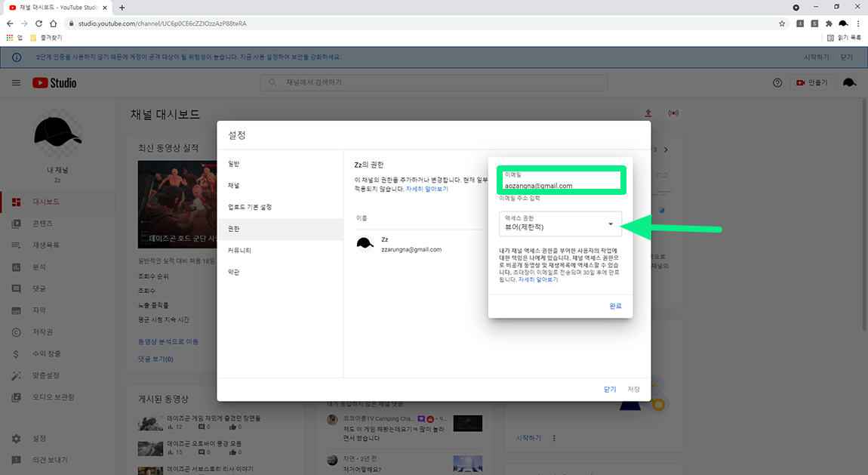Select 권한 tab in settings
Viewport: 868px width, 475px height.
[x=280, y=229]
